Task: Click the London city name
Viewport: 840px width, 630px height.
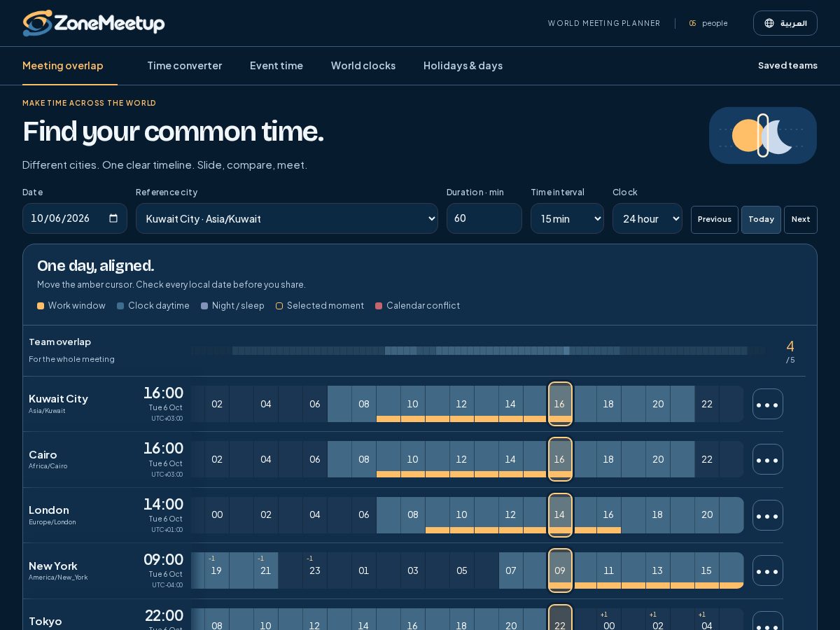Action: click(x=49, y=510)
